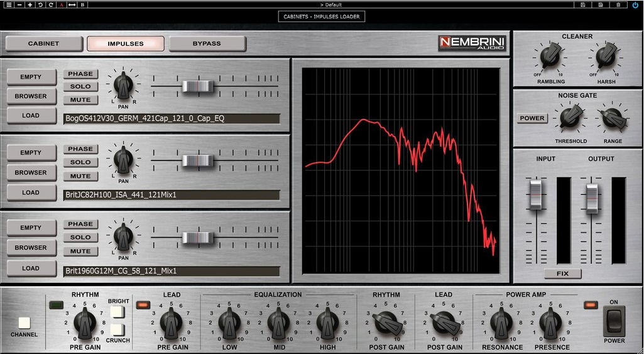Click the Low equalization knob

(229, 323)
